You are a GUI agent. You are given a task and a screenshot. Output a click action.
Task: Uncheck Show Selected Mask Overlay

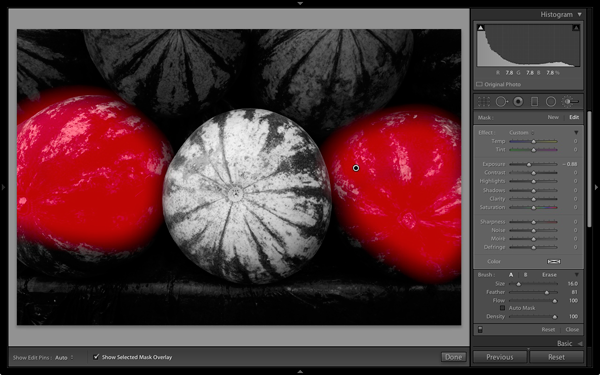click(96, 357)
